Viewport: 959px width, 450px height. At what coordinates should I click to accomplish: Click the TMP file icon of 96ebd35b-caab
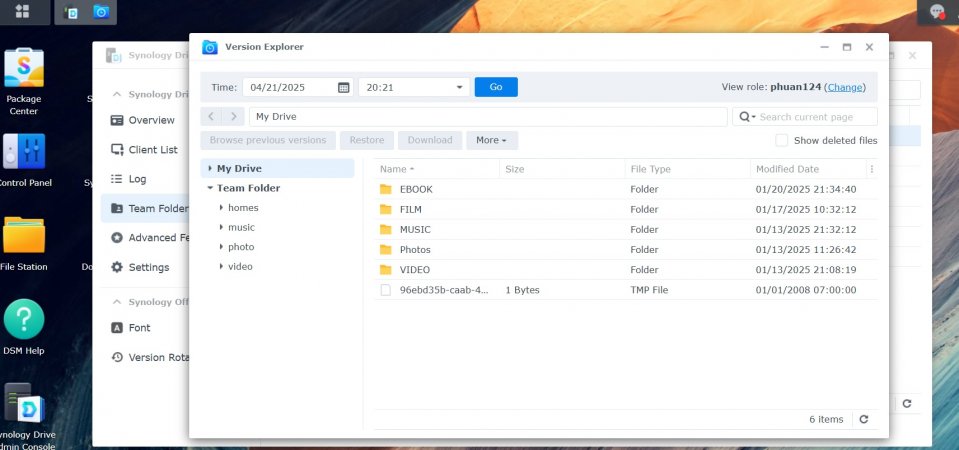[385, 290]
